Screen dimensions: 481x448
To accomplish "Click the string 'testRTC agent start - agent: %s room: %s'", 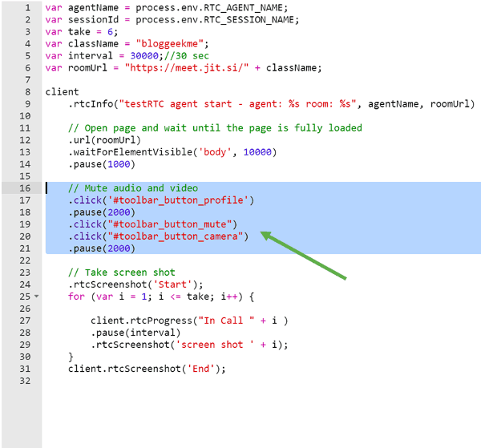I will point(237,104).
